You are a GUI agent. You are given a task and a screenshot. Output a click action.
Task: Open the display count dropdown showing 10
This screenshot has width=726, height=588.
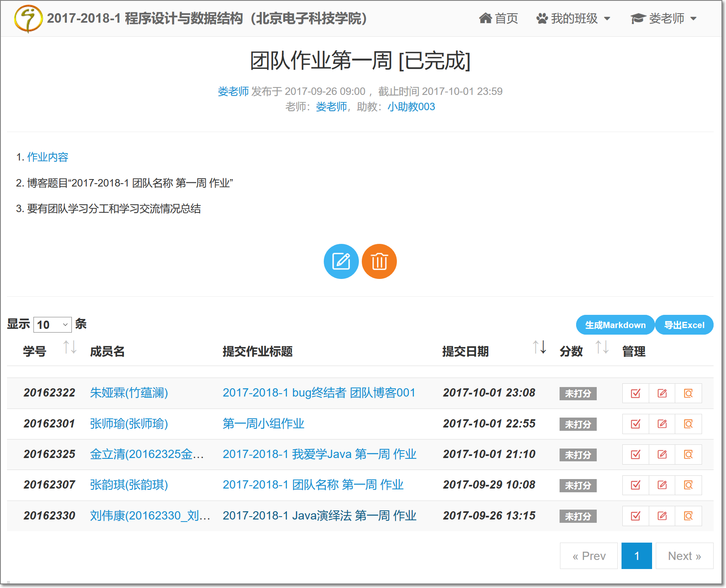point(52,325)
